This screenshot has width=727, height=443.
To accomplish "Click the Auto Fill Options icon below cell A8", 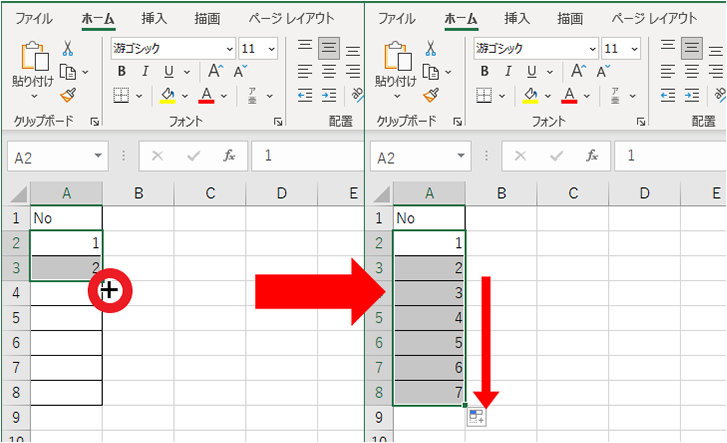I will [476, 417].
